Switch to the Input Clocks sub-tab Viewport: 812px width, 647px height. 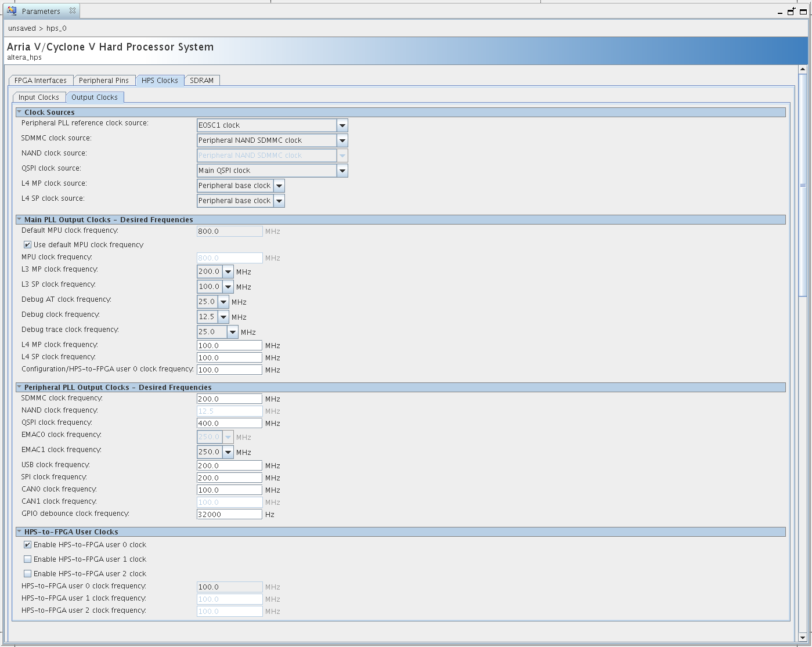39,97
